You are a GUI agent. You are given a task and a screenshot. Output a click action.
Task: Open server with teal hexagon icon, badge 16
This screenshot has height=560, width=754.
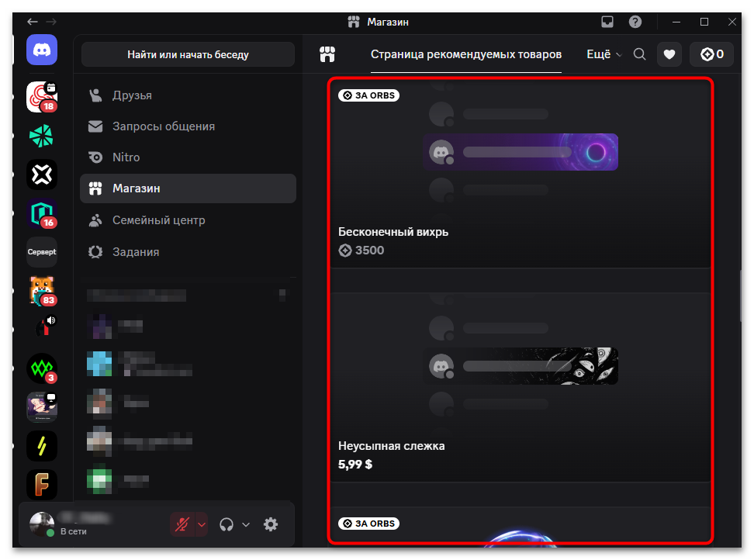click(x=42, y=213)
